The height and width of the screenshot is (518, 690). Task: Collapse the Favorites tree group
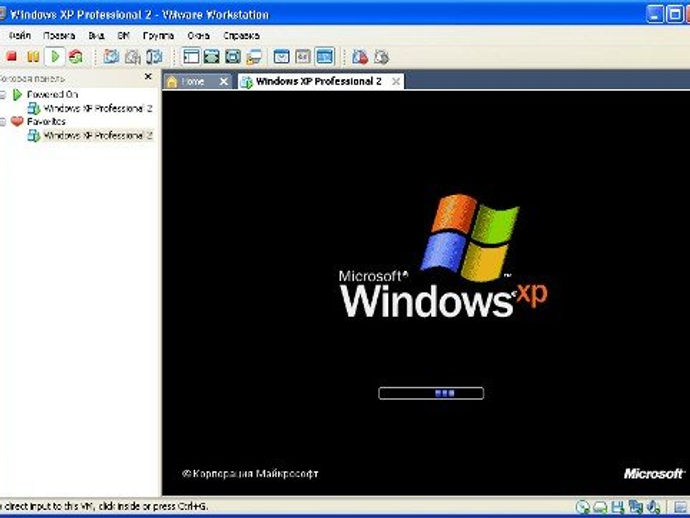(3, 122)
